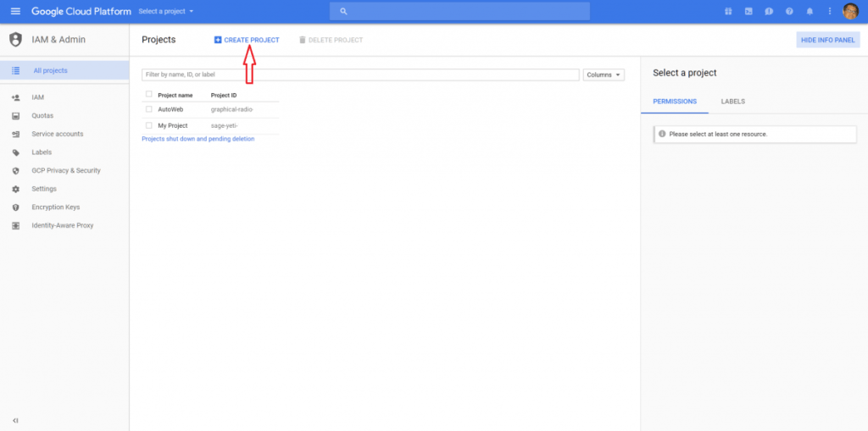Activate the Cloud Shell icon
Viewport: 868px width, 431px height.
point(748,11)
